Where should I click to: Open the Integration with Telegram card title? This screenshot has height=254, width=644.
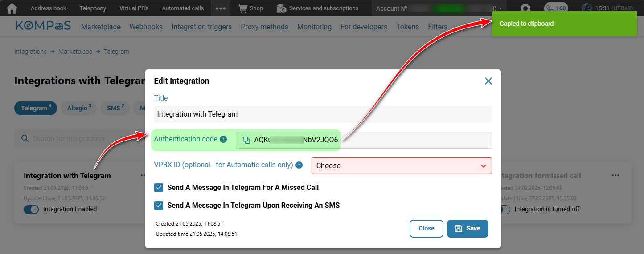click(67, 176)
